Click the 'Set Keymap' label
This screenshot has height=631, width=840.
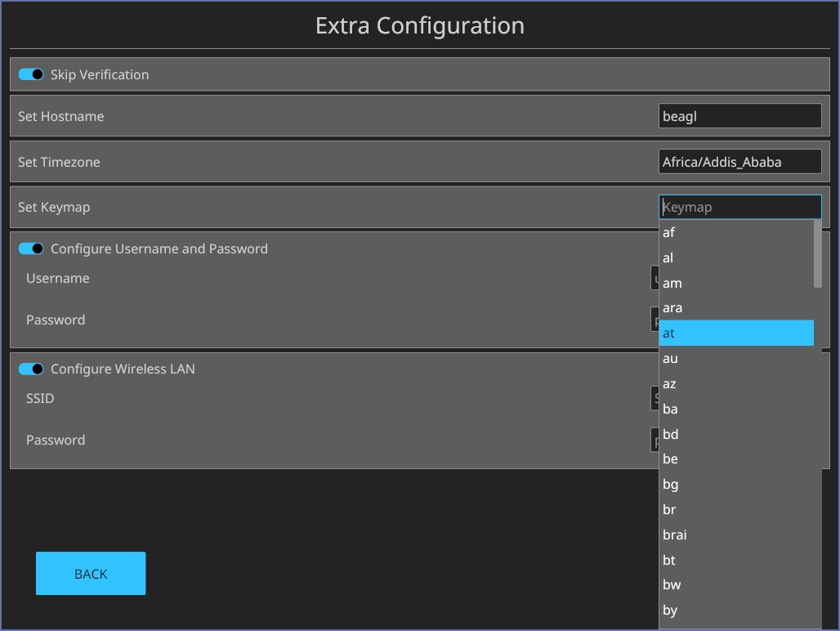pyautogui.click(x=54, y=208)
